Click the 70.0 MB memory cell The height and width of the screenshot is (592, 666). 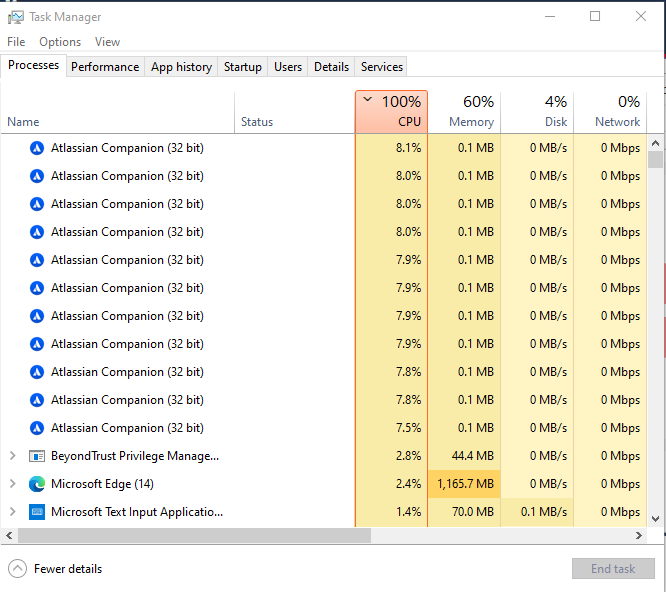[464, 512]
